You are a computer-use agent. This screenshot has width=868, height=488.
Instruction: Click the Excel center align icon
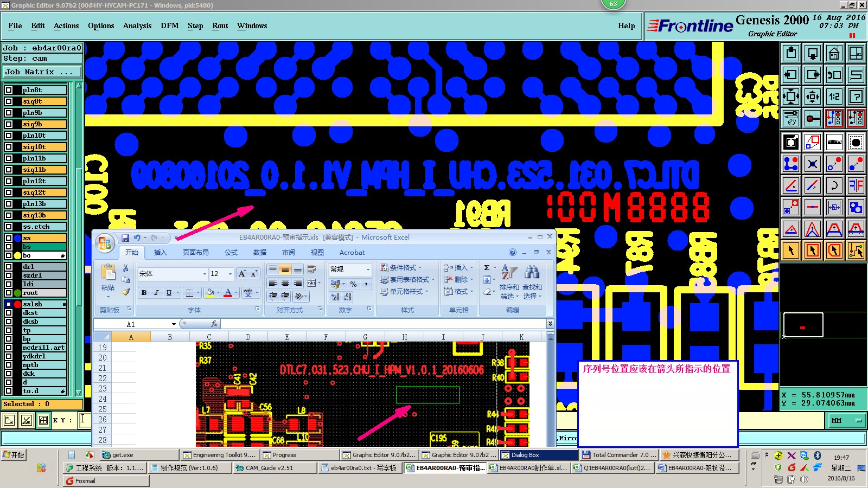coord(285,283)
